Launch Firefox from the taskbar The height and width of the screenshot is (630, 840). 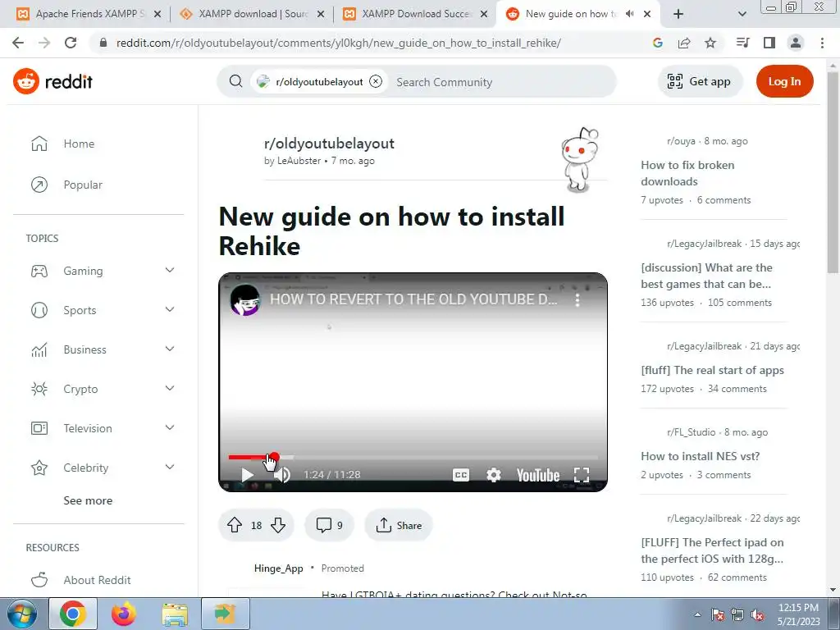124,614
